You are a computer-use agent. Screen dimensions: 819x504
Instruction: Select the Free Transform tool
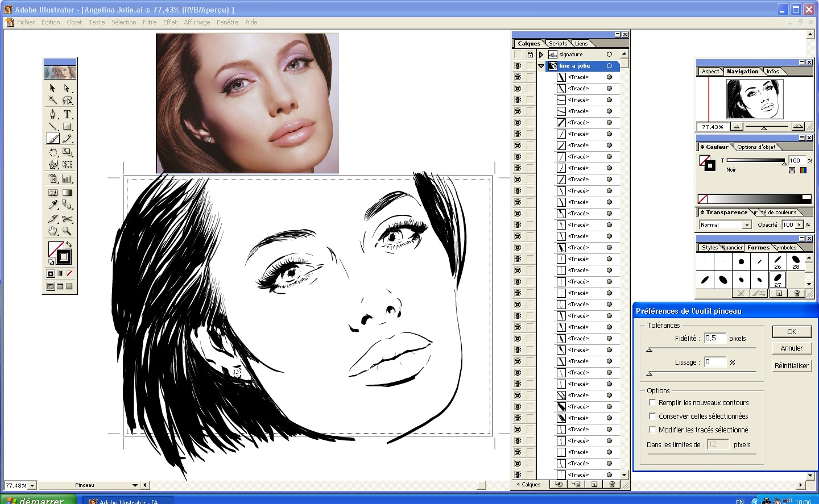tap(67, 164)
